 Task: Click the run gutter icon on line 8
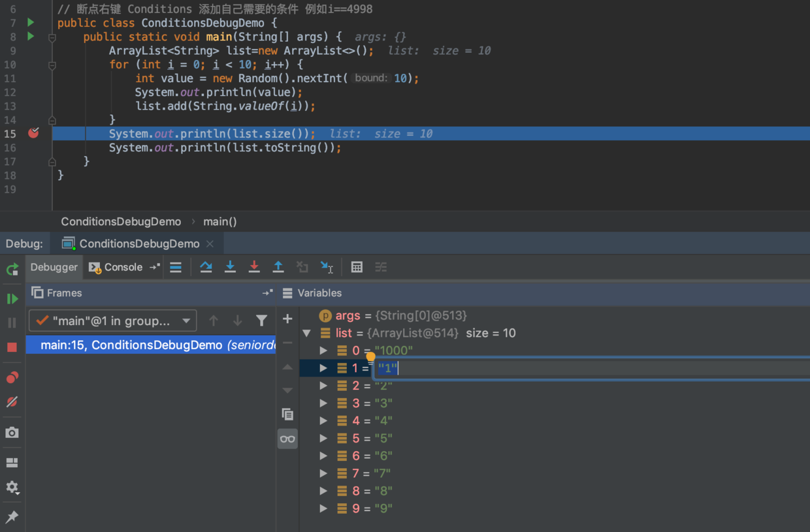(30, 37)
